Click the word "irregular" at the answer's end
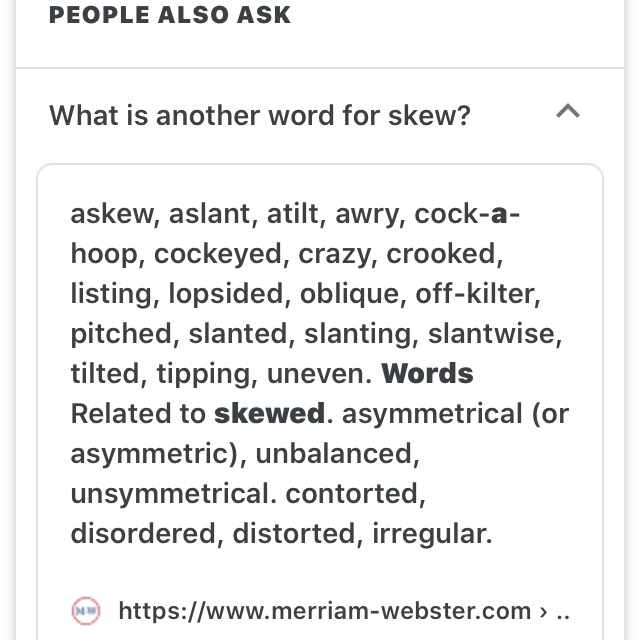This screenshot has width=640, height=640. 429,533
